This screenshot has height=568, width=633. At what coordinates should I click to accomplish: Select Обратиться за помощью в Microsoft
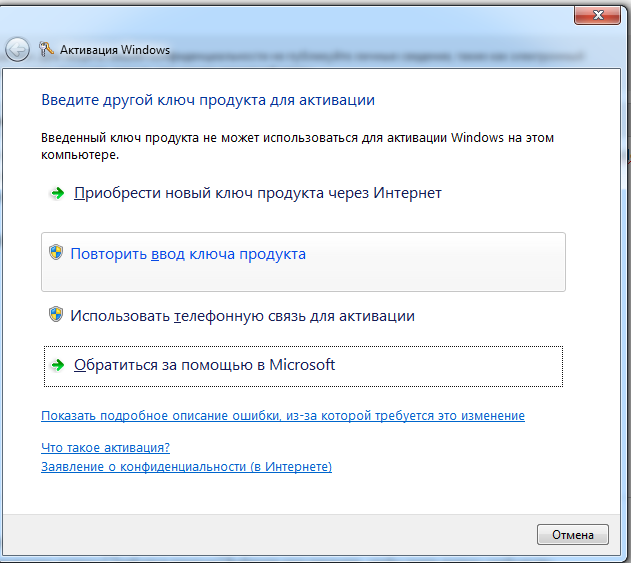tap(303, 366)
